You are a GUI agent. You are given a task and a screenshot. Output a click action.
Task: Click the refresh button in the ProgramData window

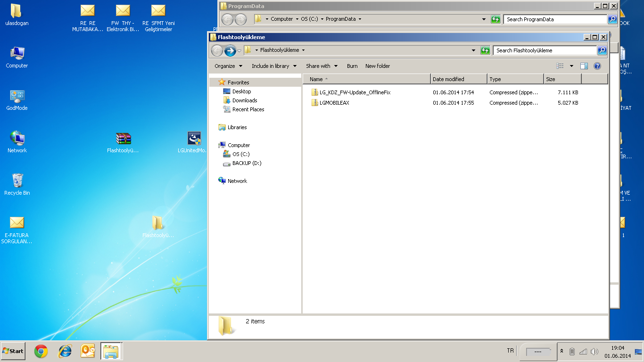(x=495, y=19)
